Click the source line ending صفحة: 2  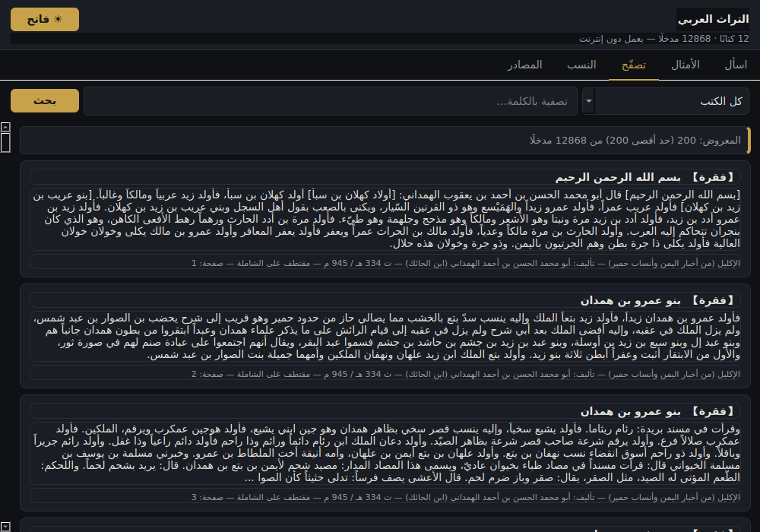pos(385,374)
